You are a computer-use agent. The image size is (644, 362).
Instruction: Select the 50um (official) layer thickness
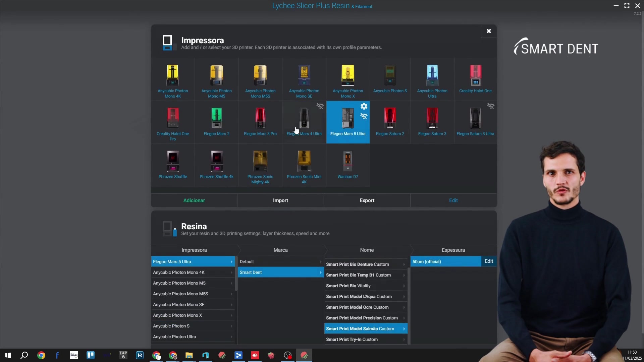click(446, 262)
